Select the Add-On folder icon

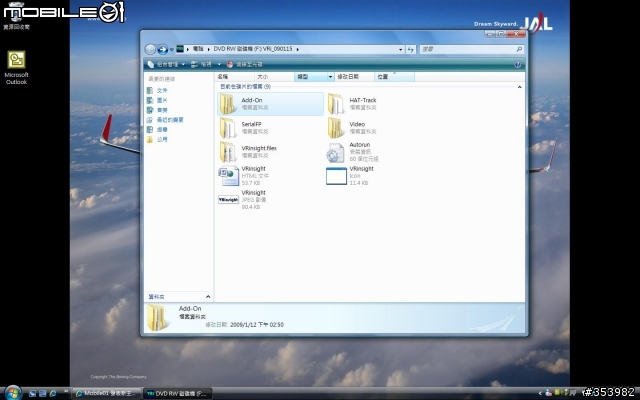click(x=227, y=104)
